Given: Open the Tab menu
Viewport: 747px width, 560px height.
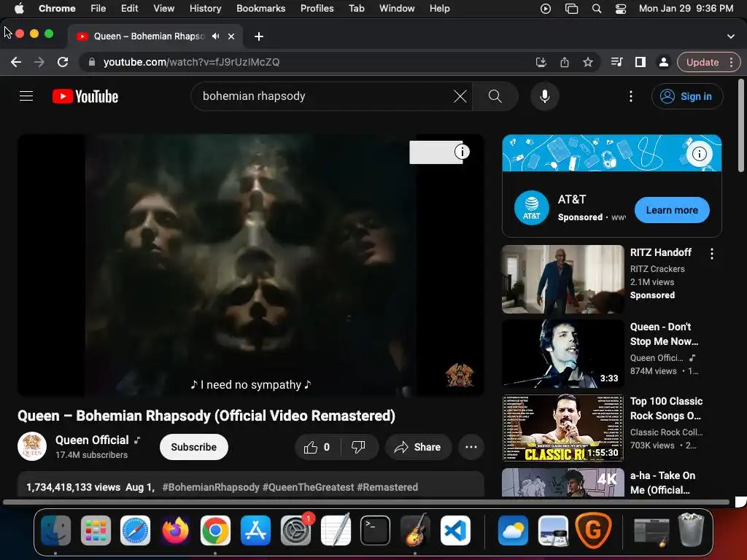Looking at the screenshot, I should tap(356, 8).
